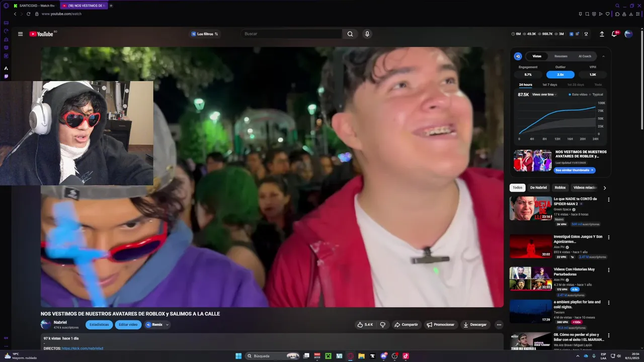Click the Promocionar button
Screen dimensions: 644x362
tap(441, 325)
